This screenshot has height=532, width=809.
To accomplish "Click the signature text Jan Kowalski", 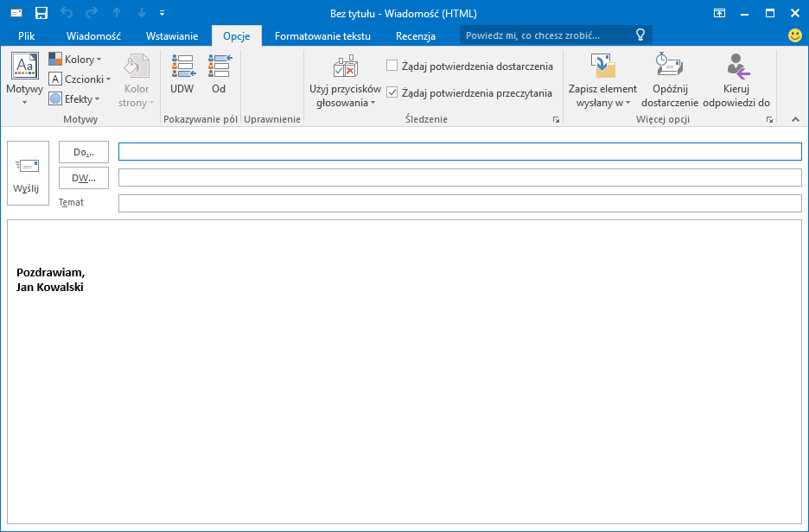I will 49,287.
